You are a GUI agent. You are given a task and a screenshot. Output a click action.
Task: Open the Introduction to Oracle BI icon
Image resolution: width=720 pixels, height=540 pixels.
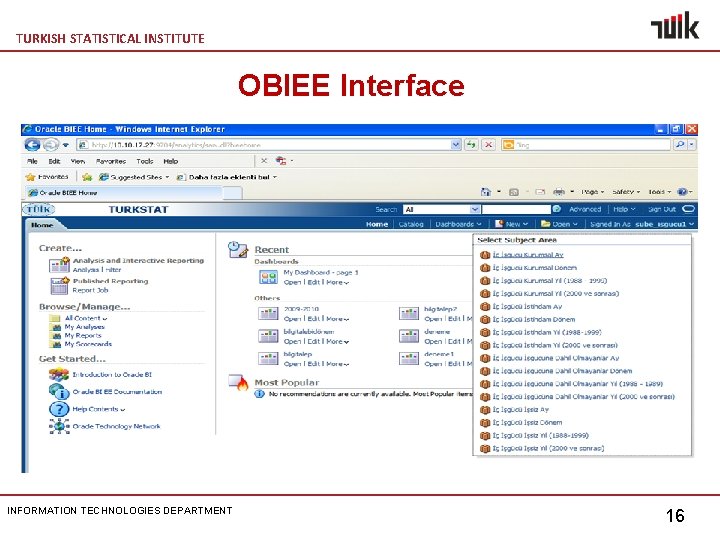click(x=59, y=375)
